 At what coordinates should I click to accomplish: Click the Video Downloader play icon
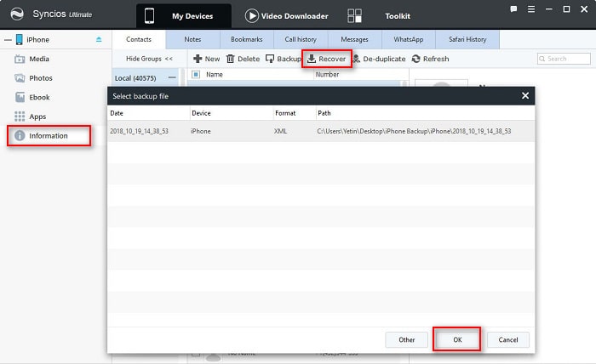[x=251, y=16]
